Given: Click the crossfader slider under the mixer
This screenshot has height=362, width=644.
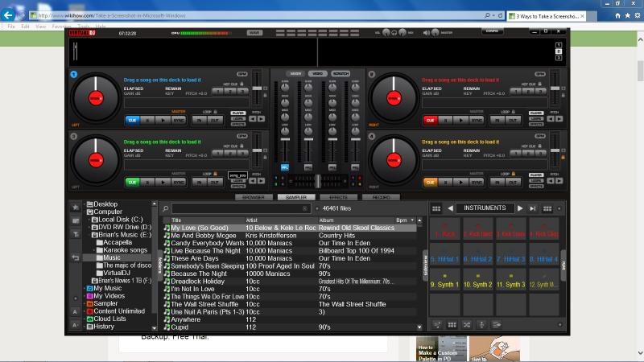Looking at the screenshot, I should (x=318, y=182).
